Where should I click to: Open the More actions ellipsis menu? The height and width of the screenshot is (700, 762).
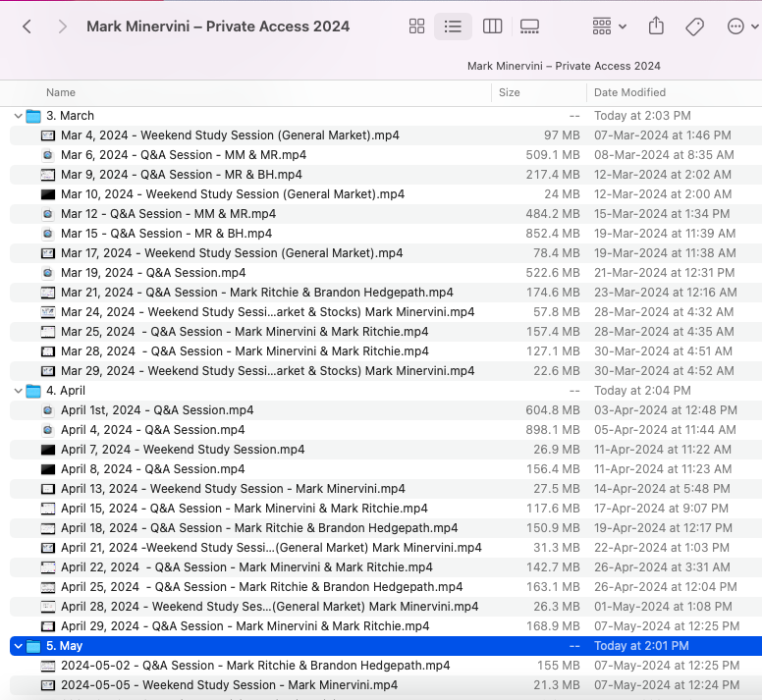click(x=742, y=27)
